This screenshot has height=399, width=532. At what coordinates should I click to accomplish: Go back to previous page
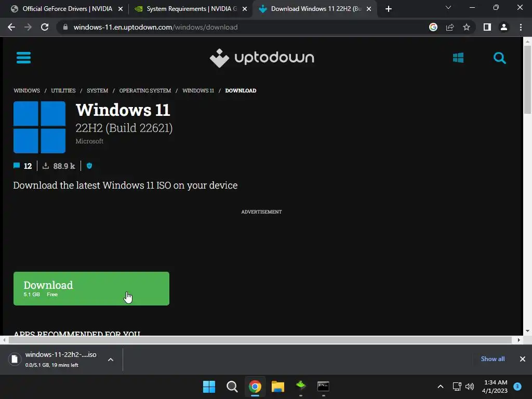point(11,27)
